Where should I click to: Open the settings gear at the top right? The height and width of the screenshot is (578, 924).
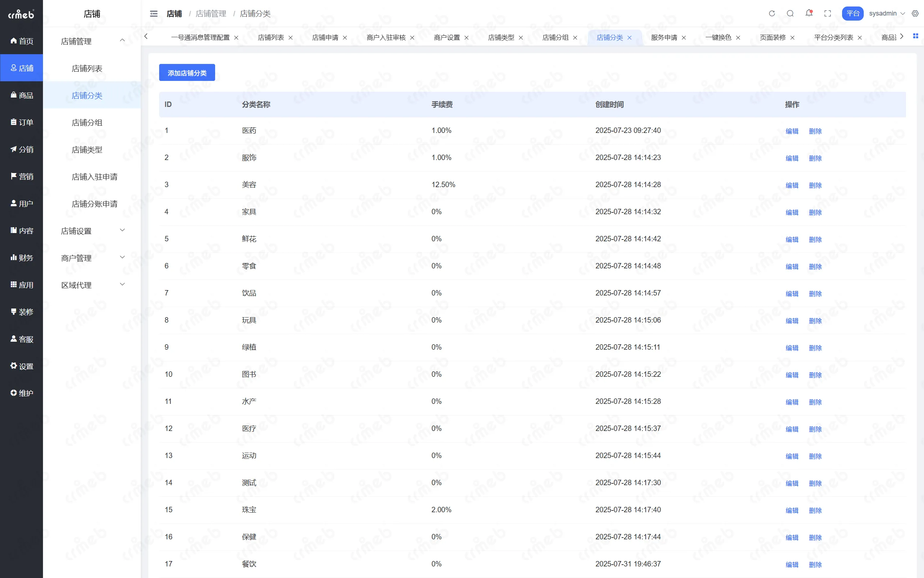pos(915,13)
